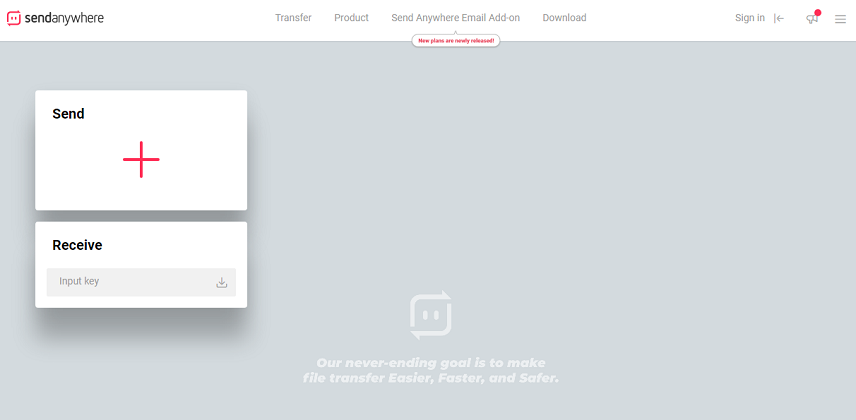The width and height of the screenshot is (856, 420).
Task: Click the red plus to add files
Action: pos(141,159)
